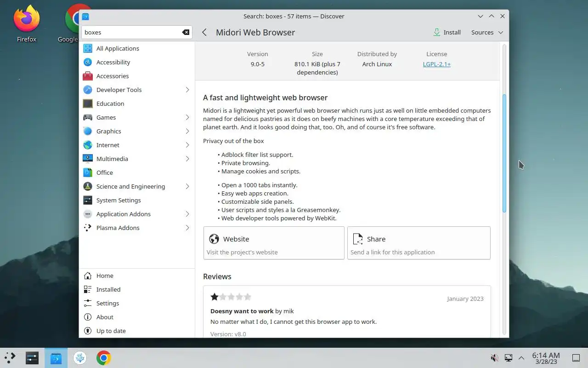
Task: Expand Games subcategories
Action: tap(187, 117)
